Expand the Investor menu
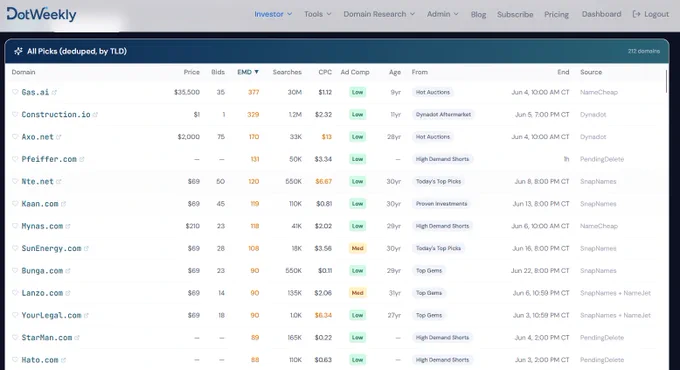The height and width of the screenshot is (370, 680). (273, 14)
